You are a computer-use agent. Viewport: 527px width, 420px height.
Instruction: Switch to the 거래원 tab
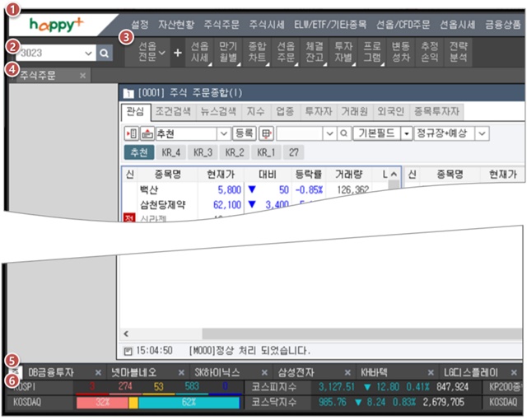click(x=355, y=111)
